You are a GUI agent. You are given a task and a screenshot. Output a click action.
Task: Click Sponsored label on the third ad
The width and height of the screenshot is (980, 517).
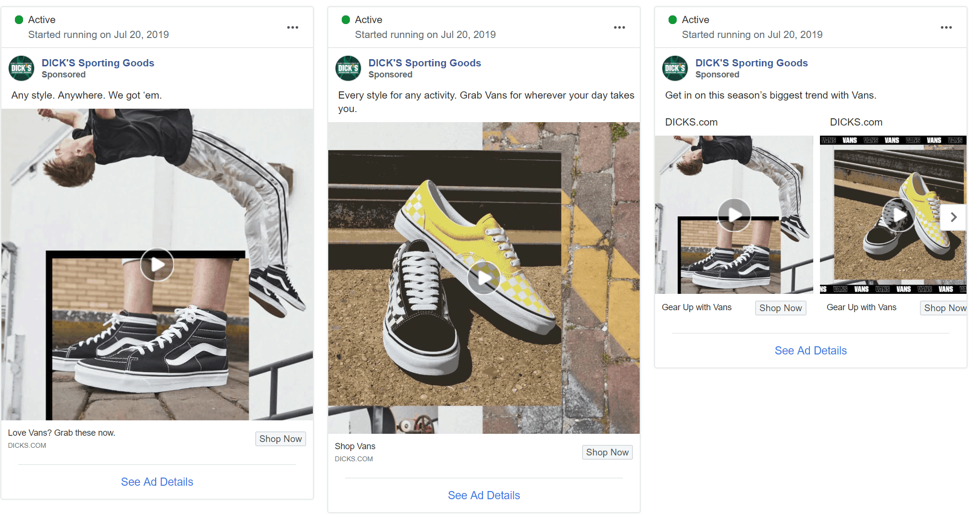pyautogui.click(x=717, y=75)
